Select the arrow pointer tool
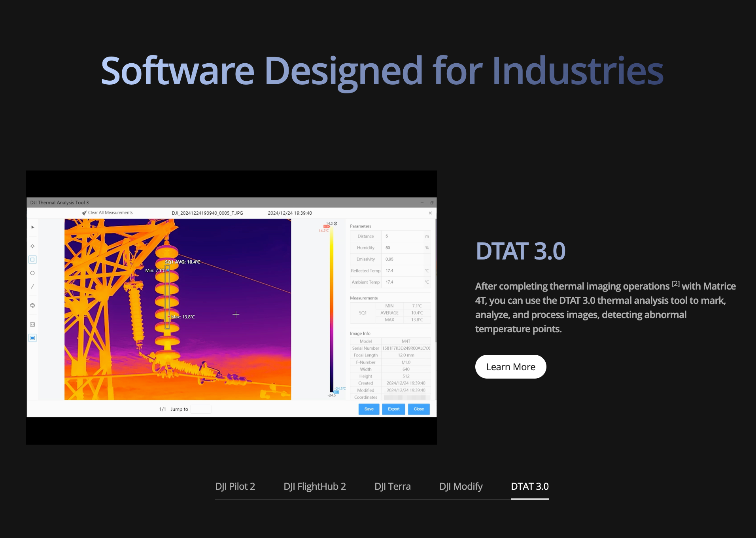The image size is (756, 538). click(33, 227)
